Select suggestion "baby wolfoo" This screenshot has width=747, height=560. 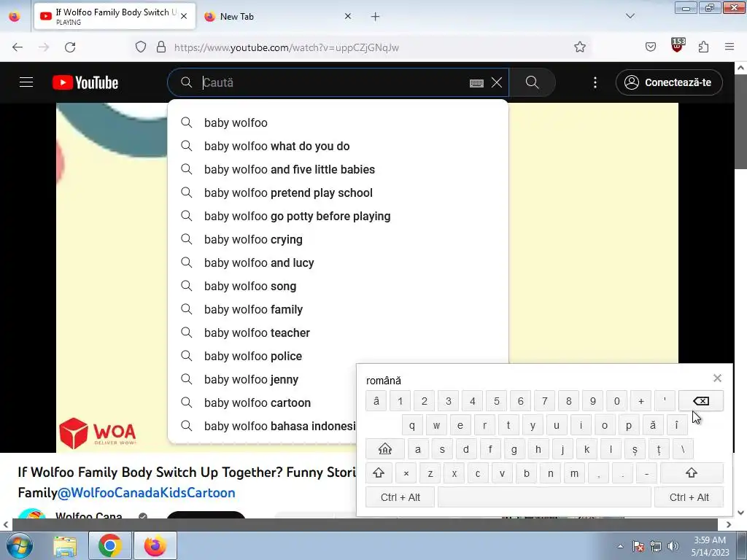pyautogui.click(x=338, y=122)
